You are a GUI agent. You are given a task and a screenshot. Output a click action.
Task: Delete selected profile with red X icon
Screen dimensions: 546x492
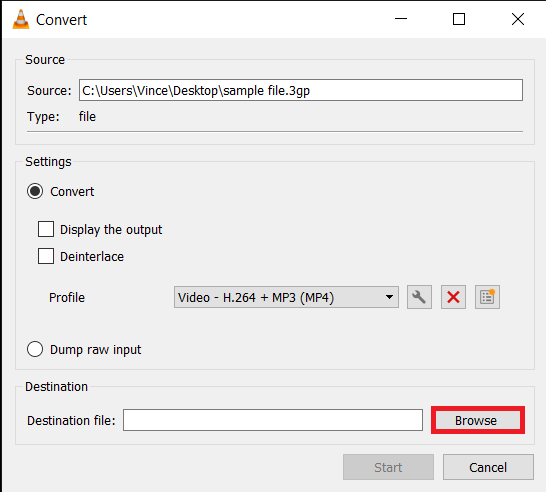click(453, 297)
